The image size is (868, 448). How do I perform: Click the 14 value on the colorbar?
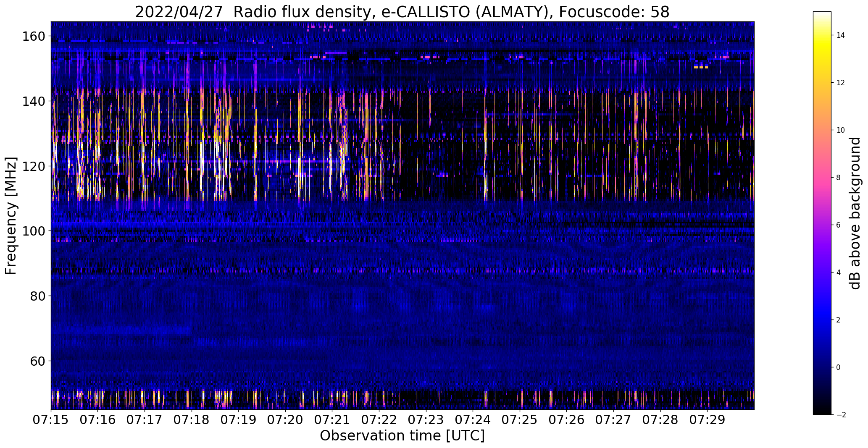(x=840, y=35)
